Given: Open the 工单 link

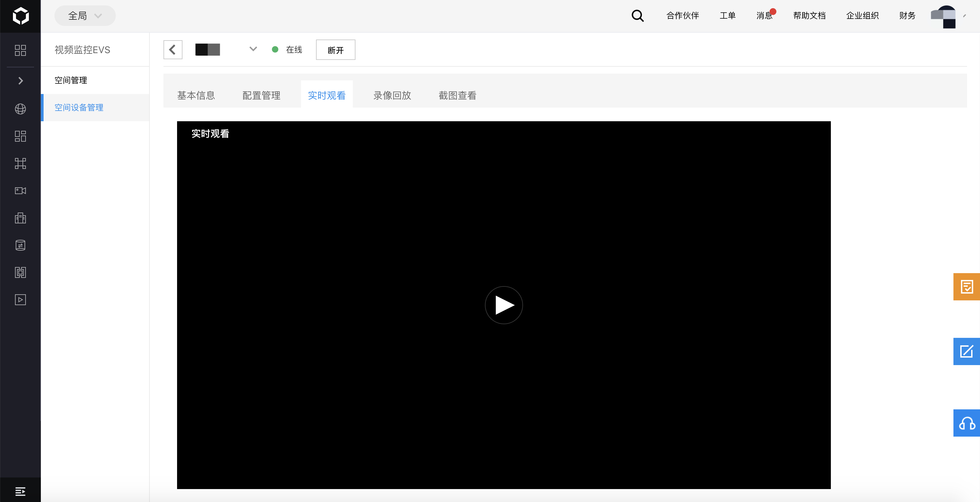Looking at the screenshot, I should tap(727, 16).
